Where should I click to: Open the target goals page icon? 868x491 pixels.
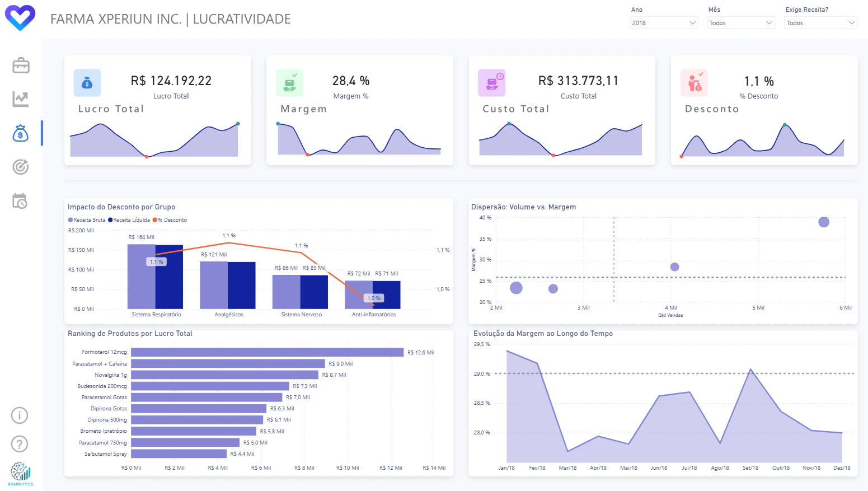(21, 167)
